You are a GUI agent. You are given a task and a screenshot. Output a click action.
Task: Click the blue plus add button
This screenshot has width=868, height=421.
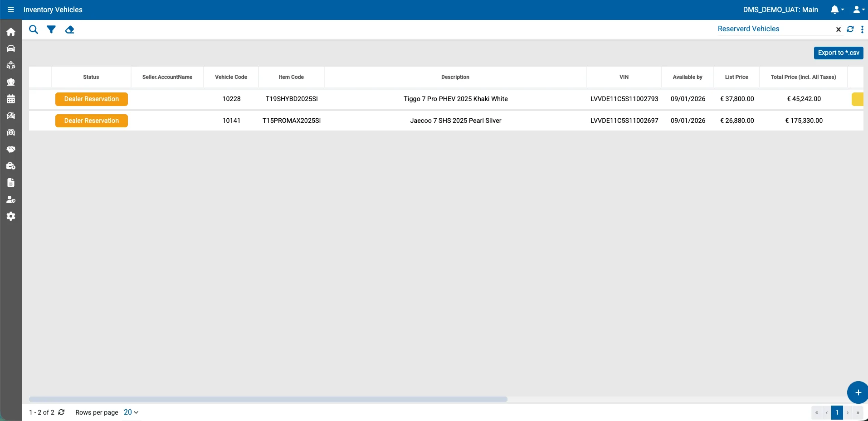click(858, 392)
